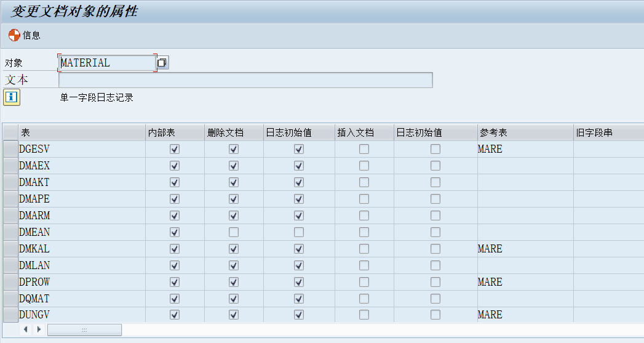Enable second 日志初始值 checkbox for DMARM
Screen dimensions: 644x343
click(x=435, y=216)
